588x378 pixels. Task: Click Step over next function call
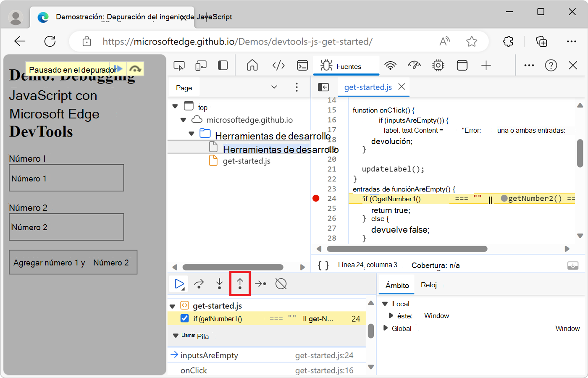point(199,284)
